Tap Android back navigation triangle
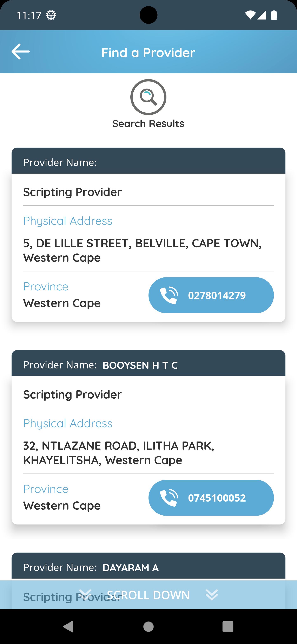The image size is (297, 644). 68,627
